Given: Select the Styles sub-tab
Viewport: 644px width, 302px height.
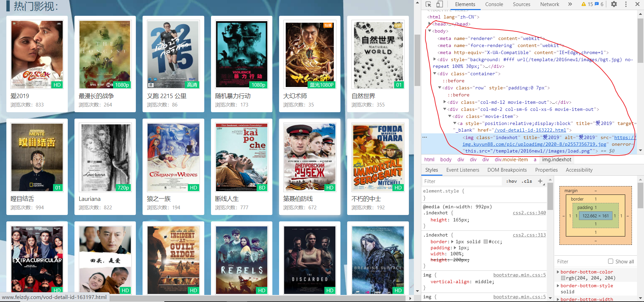Looking at the screenshot, I should (x=432, y=170).
